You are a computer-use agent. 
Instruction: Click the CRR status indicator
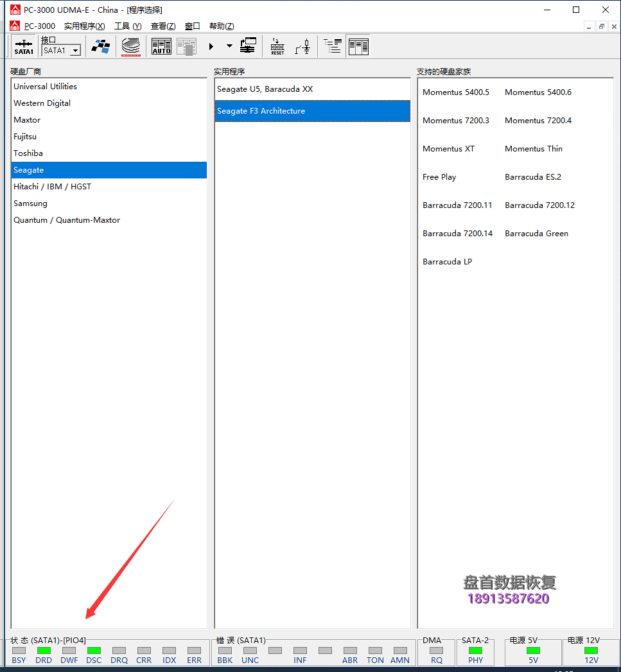click(x=144, y=651)
